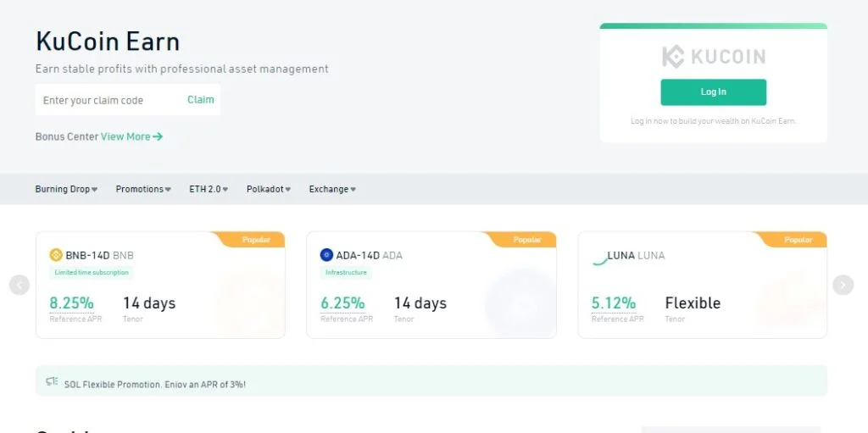This screenshot has width=868, height=433.
Task: Open the BNB-14D product card
Action: click(160, 285)
